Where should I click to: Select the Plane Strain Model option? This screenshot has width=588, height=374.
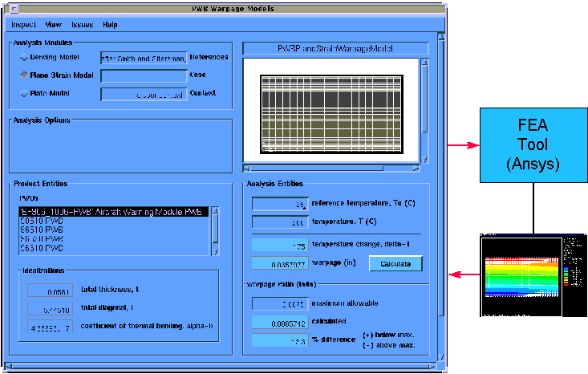pyautogui.click(x=23, y=75)
